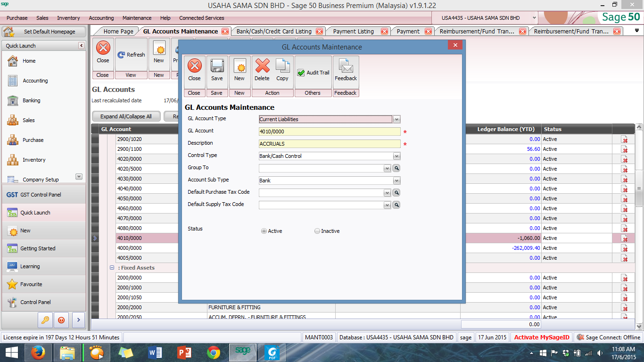Open PowerPoint from the taskbar
Viewport: 644px width, 362px height.
(x=184, y=352)
